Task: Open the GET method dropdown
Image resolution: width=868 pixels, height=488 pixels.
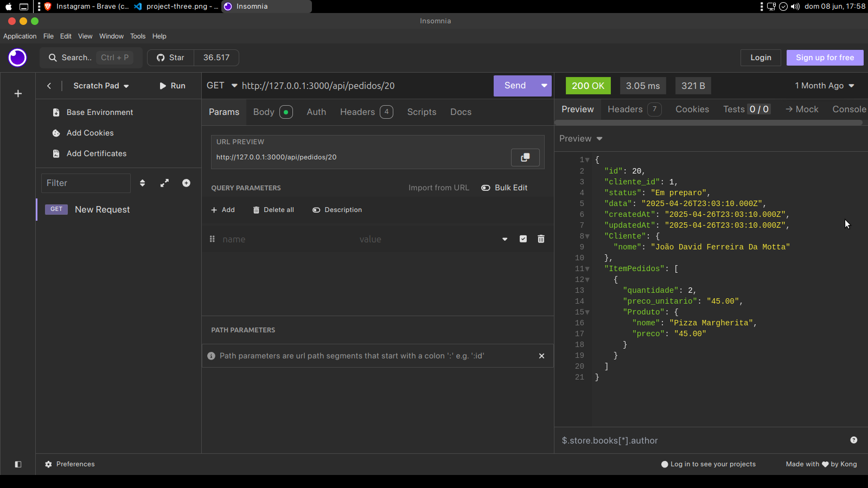Action: tap(222, 86)
